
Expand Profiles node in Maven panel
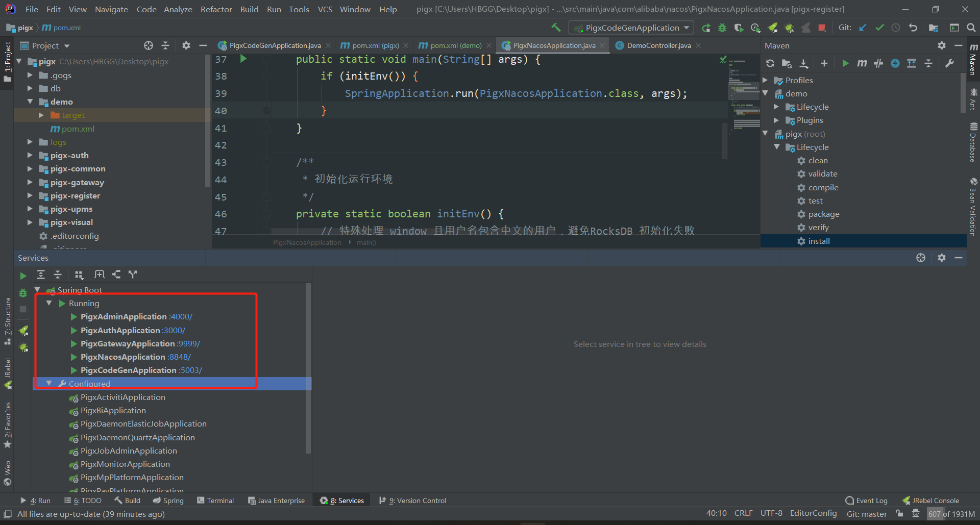click(765, 80)
